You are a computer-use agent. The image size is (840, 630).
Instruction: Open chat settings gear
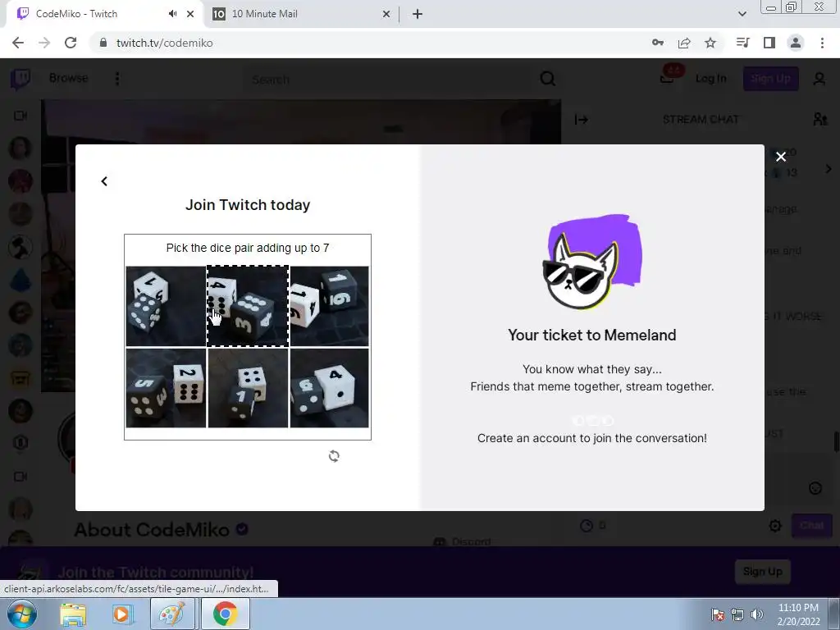click(x=775, y=526)
